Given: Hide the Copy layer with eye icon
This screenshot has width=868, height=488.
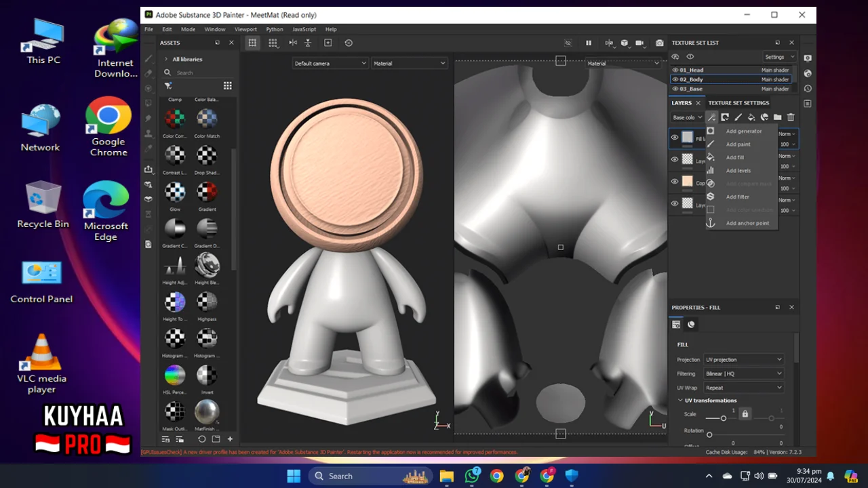Looking at the screenshot, I should coord(674,182).
